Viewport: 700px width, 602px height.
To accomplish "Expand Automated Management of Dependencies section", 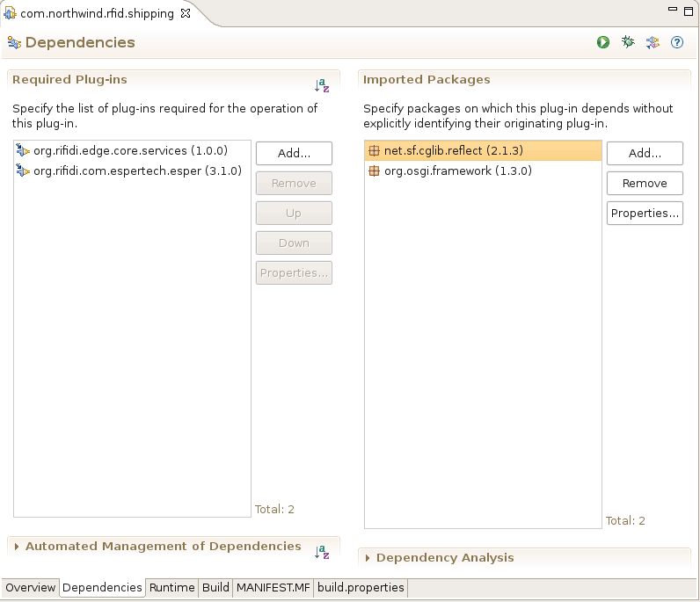I will (17, 547).
